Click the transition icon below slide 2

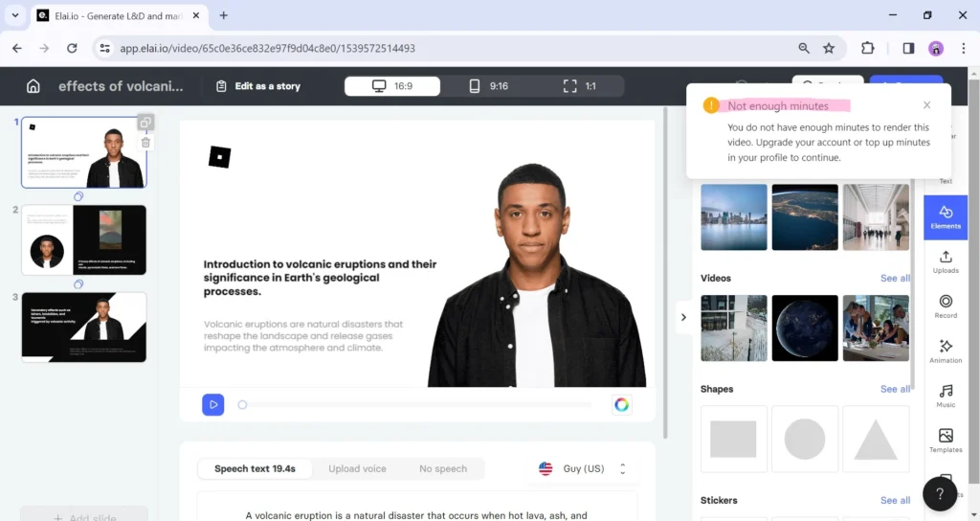click(78, 283)
